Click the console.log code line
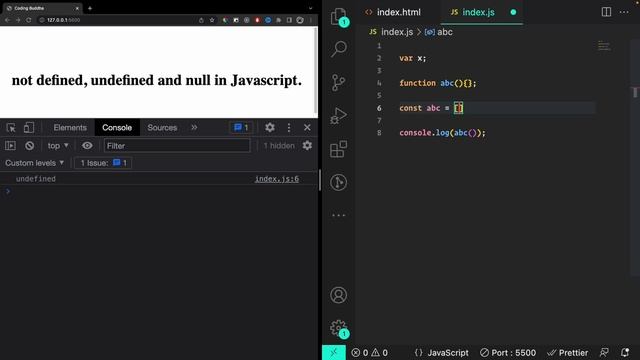The height and width of the screenshot is (360, 640). [442, 133]
